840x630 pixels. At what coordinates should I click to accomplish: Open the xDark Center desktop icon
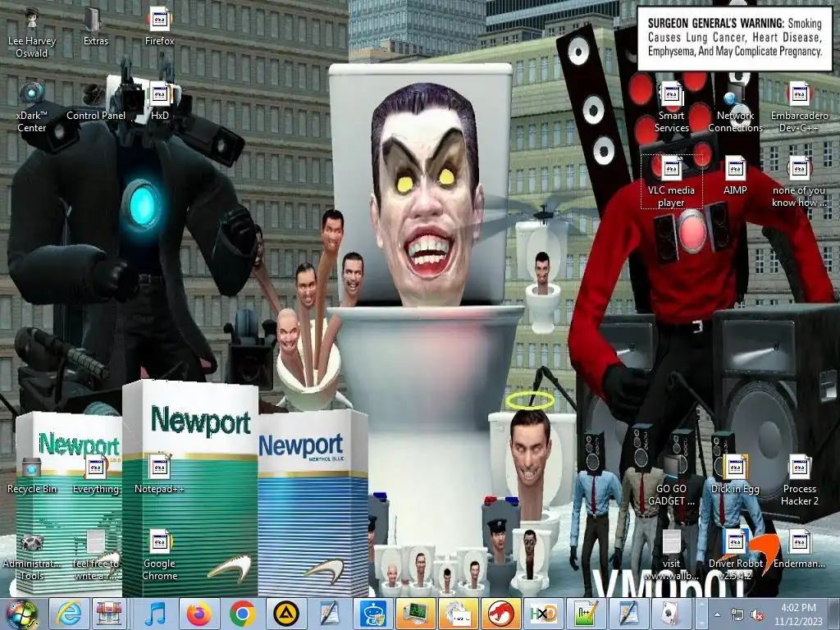pyautogui.click(x=32, y=107)
